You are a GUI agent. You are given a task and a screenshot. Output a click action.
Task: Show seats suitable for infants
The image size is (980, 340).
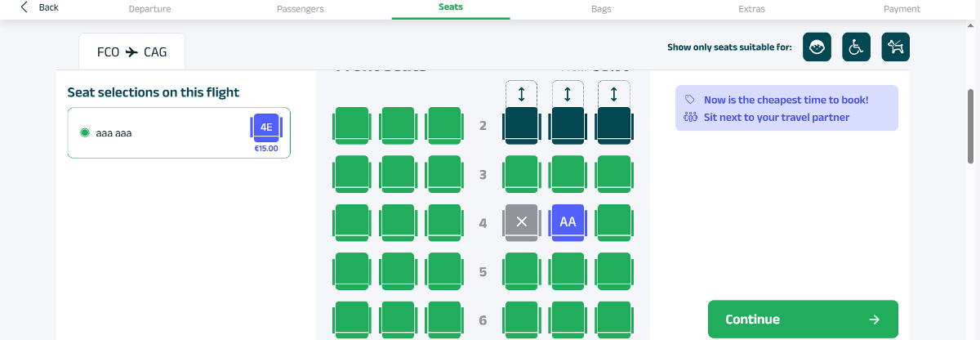tap(817, 47)
